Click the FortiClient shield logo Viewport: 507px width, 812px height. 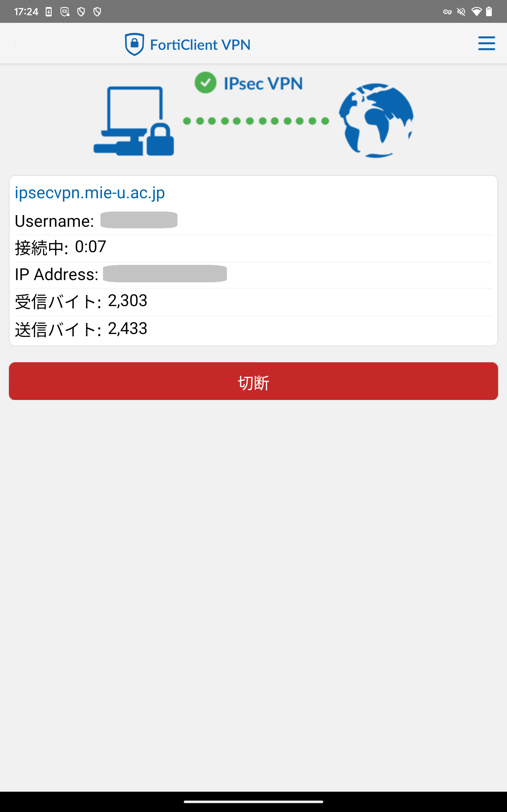point(134,44)
